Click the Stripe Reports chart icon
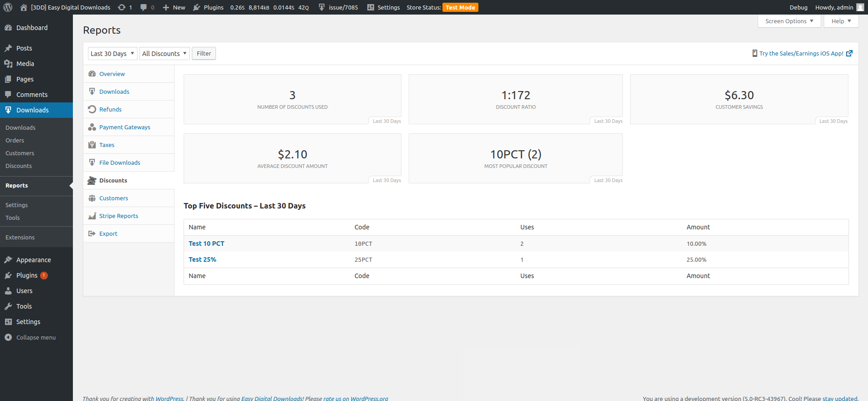Screen dimensions: 868x401 point(92,216)
